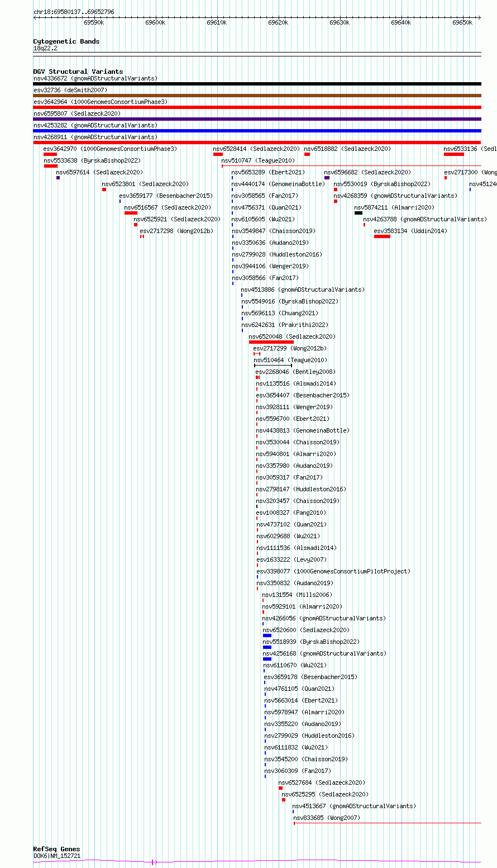Open nsv510747 (Teague2010) label

(258, 160)
